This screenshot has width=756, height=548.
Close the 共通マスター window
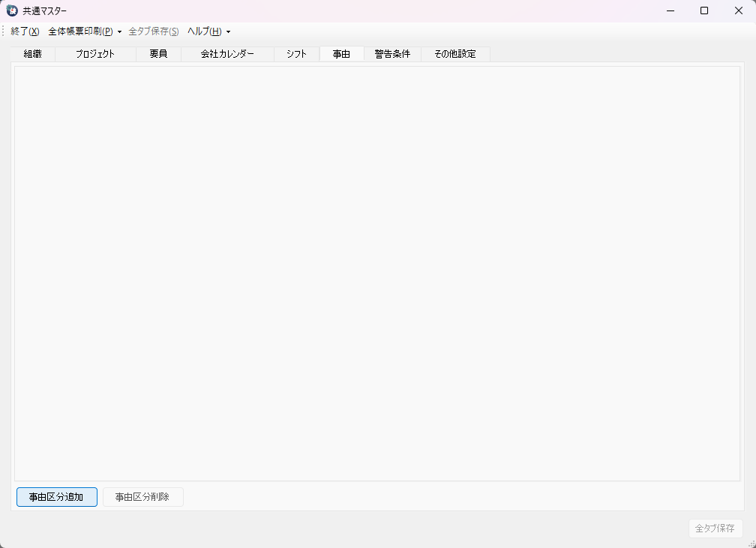(x=739, y=10)
